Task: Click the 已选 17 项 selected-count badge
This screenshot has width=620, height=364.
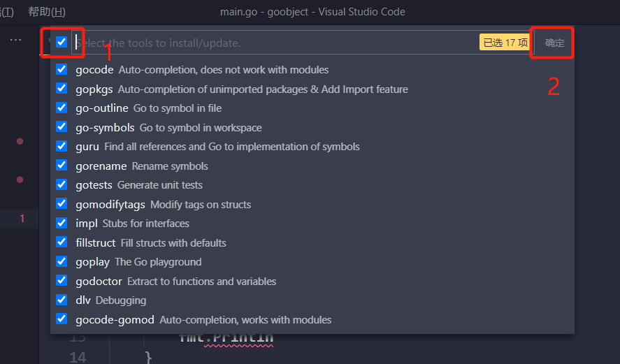Action: (505, 43)
